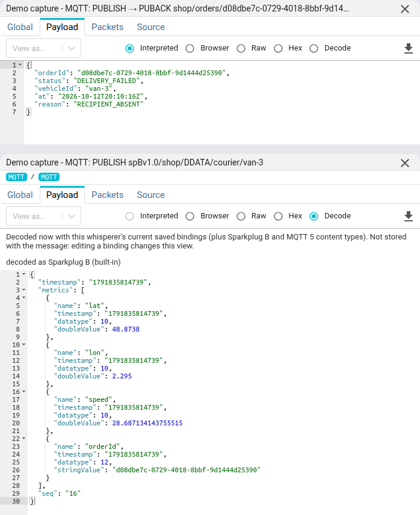
Task: Open Global tab in upper panel
Action: pyautogui.click(x=20, y=27)
